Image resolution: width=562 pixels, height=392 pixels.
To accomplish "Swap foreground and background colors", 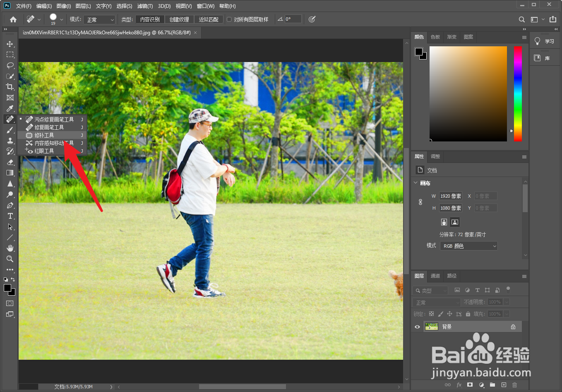I will [x=13, y=280].
